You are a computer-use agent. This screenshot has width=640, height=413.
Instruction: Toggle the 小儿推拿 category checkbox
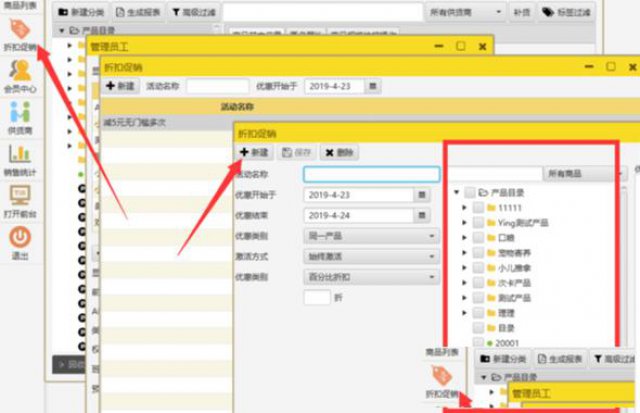pyautogui.click(x=478, y=268)
